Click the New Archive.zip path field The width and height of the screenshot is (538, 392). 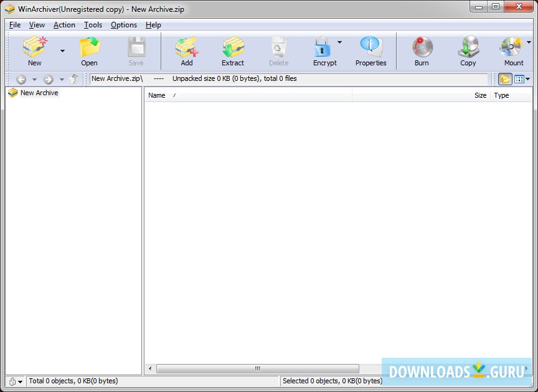pos(288,79)
